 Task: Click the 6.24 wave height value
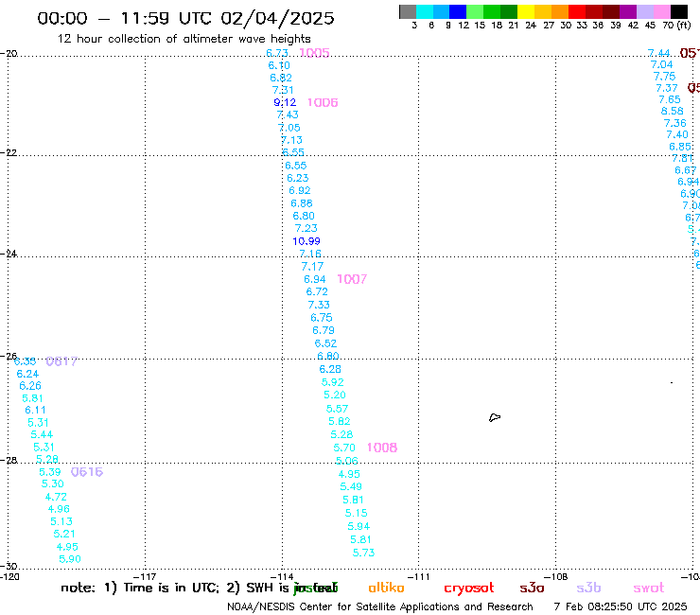27,374
